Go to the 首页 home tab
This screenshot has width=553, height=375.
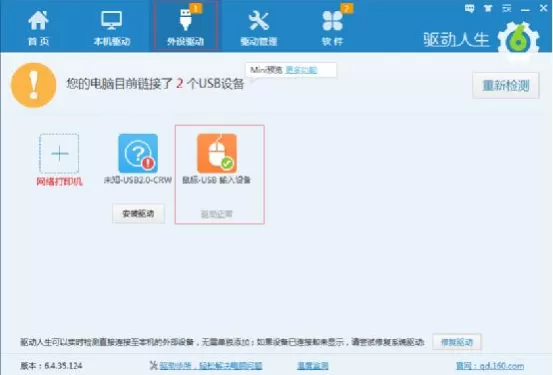(x=38, y=28)
